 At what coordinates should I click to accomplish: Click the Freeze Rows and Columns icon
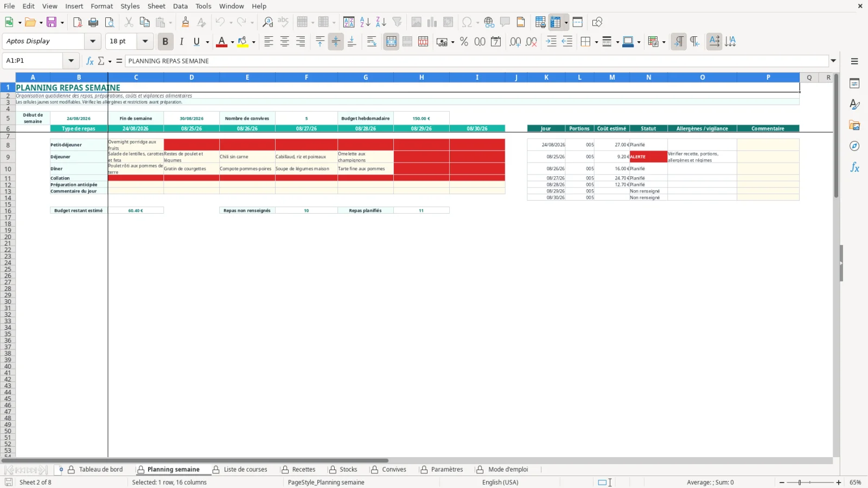click(x=555, y=22)
